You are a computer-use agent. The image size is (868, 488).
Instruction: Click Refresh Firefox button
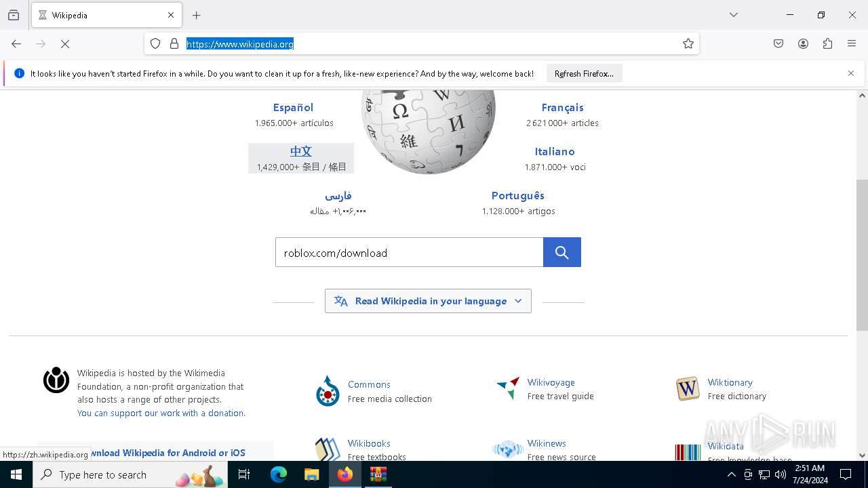pyautogui.click(x=584, y=73)
